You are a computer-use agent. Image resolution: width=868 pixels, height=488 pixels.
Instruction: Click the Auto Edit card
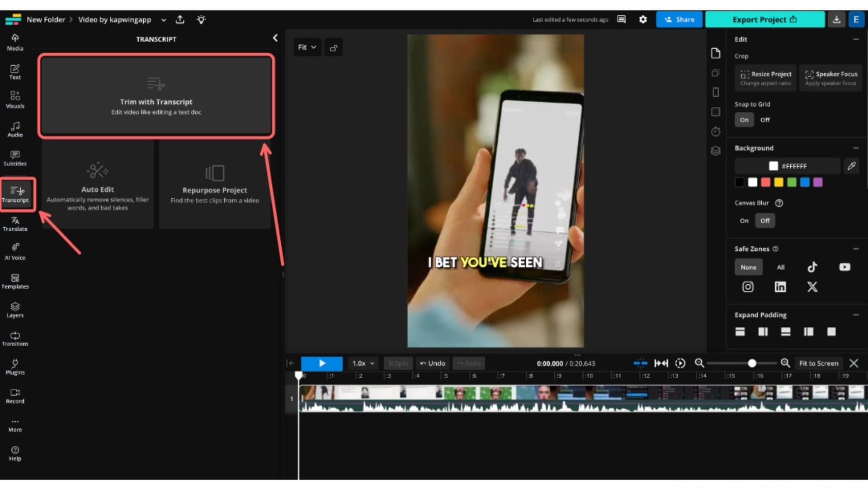(98, 185)
